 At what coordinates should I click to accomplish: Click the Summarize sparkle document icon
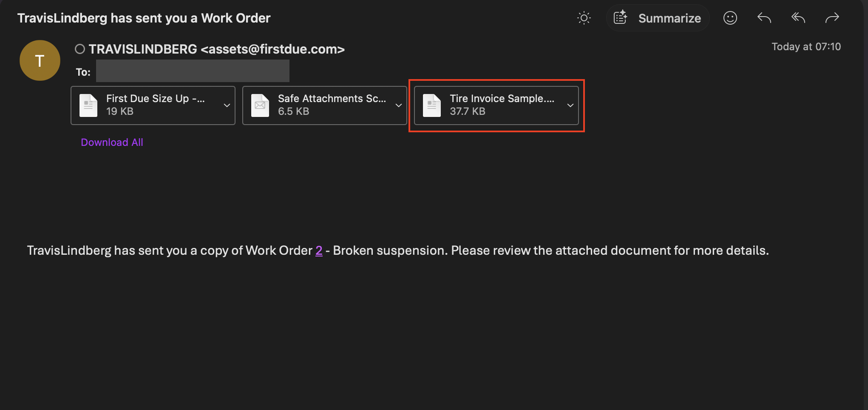click(x=621, y=17)
